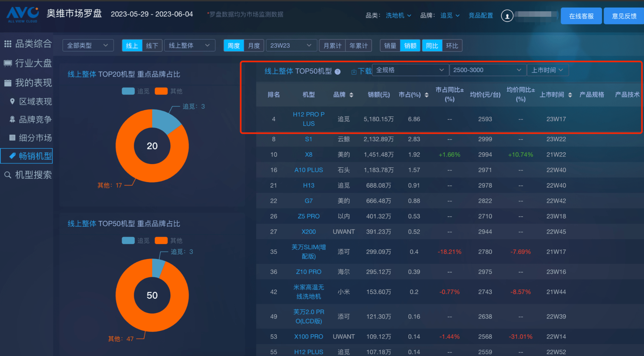Select 环比 comparison

(452, 45)
